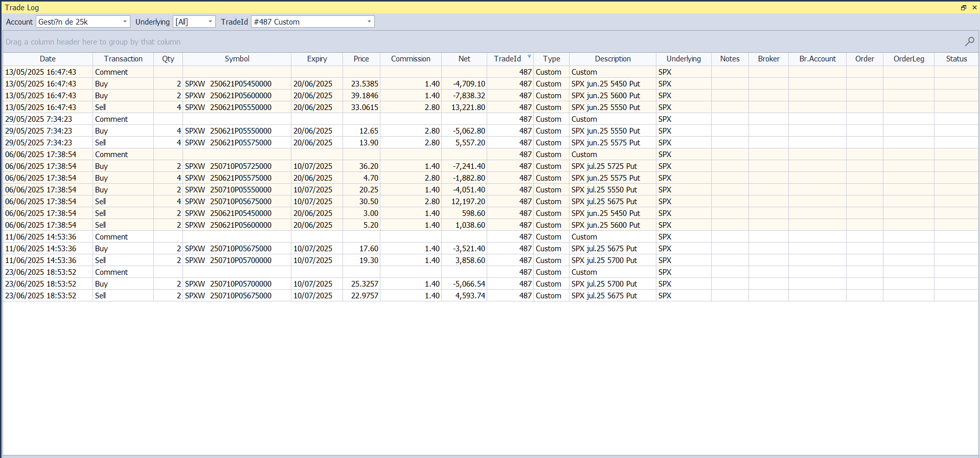
Task: Click the Expiry column header
Action: [x=316, y=59]
